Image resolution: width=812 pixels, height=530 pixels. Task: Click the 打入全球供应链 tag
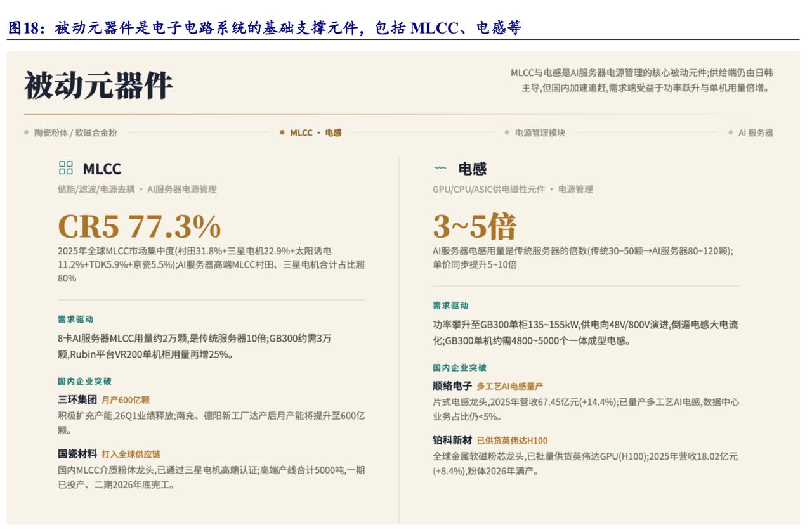pyautogui.click(x=131, y=455)
